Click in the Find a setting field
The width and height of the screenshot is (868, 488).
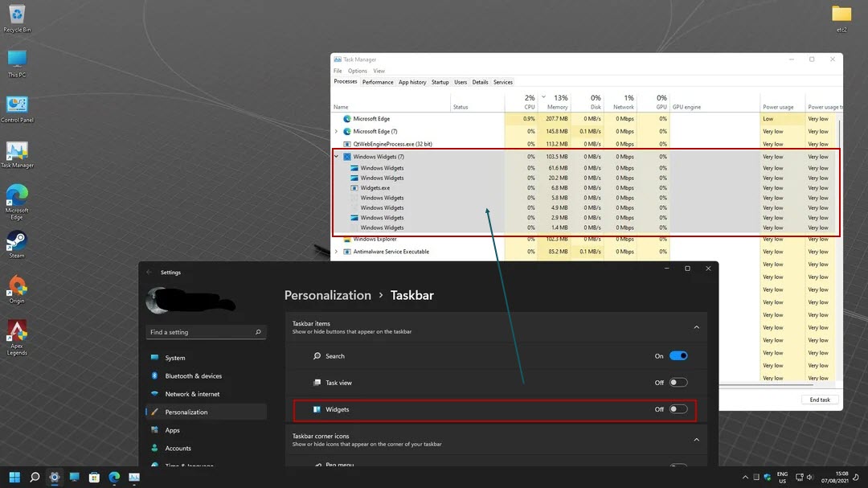click(206, 332)
